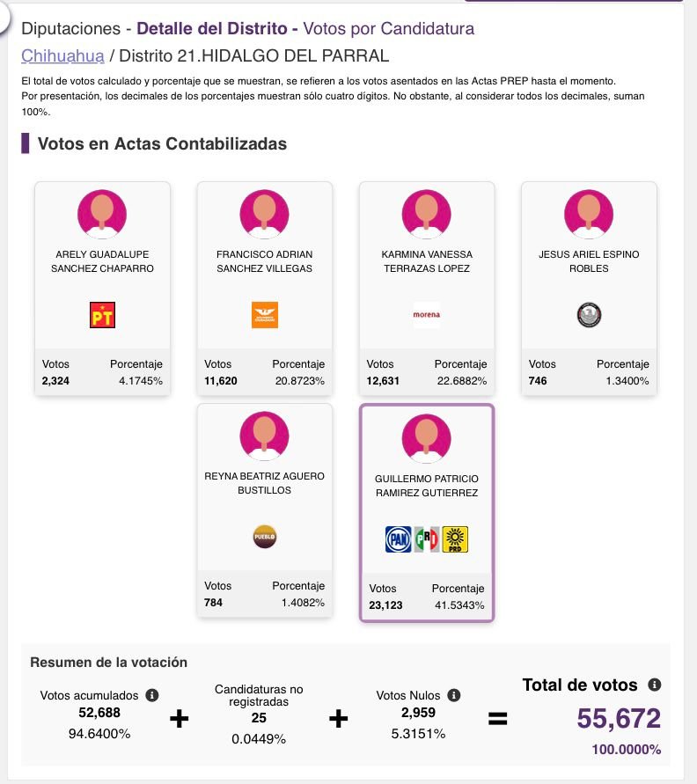Click Jesus Ariel Espino's independent candidate emblem
This screenshot has height=784, width=697.
tap(589, 315)
